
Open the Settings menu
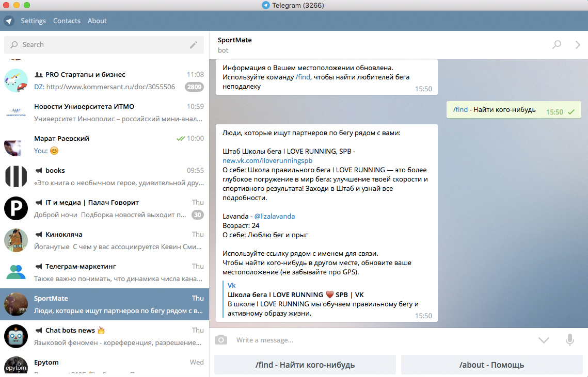33,21
